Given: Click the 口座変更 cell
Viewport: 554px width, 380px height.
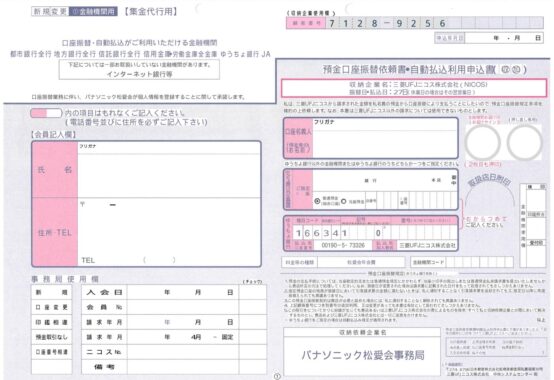Looking at the screenshot, I should [52, 307].
